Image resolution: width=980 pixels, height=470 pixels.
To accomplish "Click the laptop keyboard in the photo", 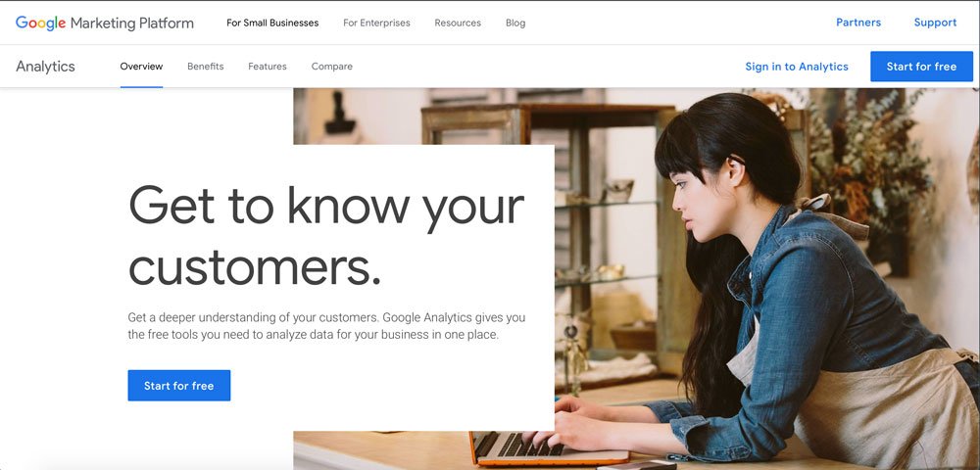I will point(525,444).
